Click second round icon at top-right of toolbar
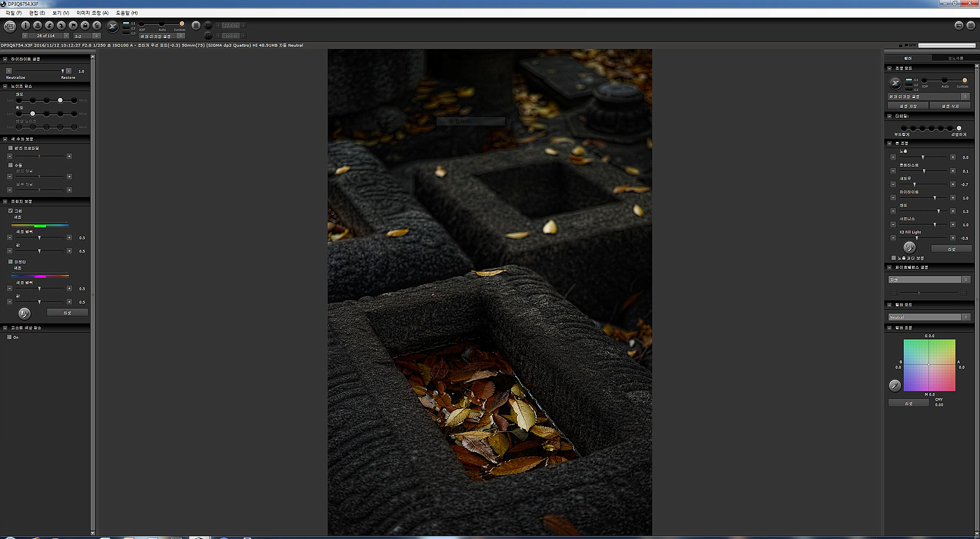The width and height of the screenshot is (980, 539). (971, 25)
